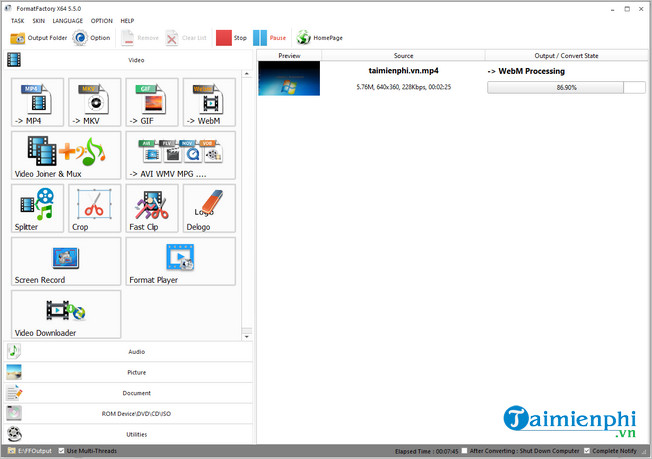
Task: Stop the current conversion
Action: point(231,38)
